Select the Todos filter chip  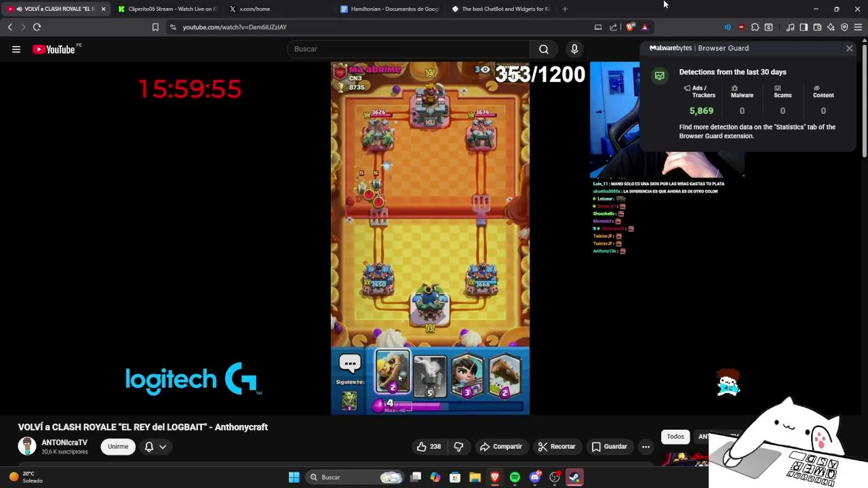675,436
